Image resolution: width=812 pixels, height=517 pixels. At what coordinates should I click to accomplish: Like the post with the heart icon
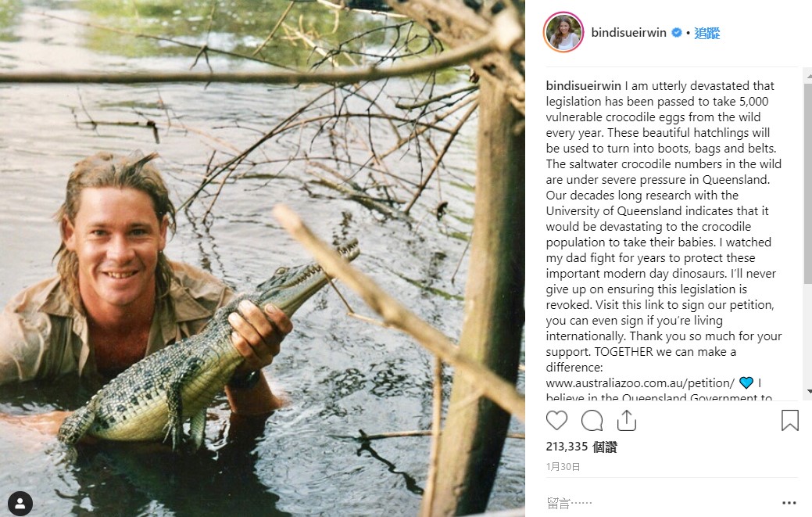[556, 421]
